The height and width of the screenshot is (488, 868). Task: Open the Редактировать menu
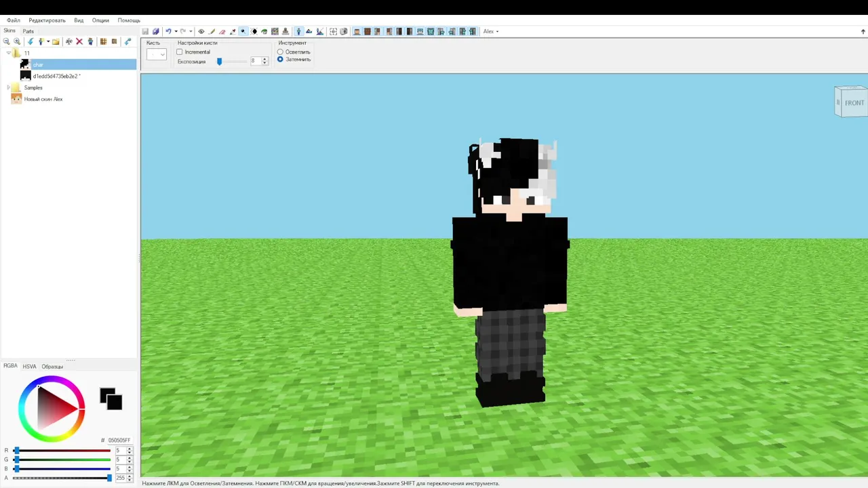pos(47,20)
